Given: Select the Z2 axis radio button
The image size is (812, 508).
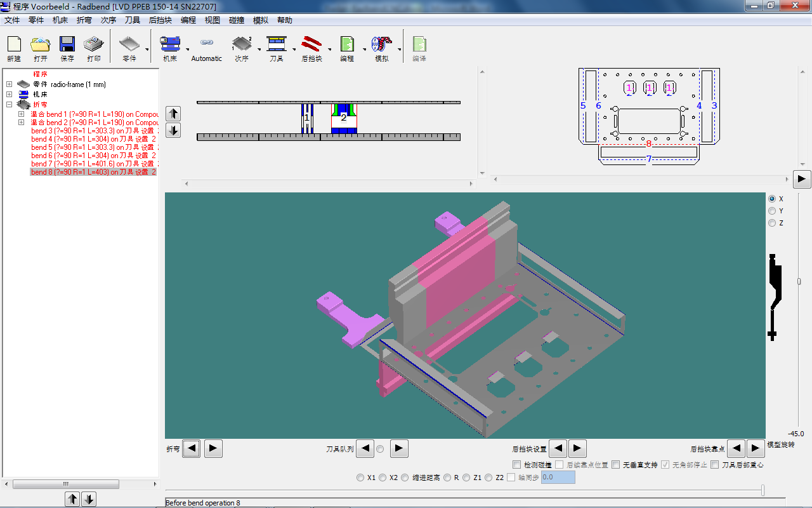Looking at the screenshot, I should (x=488, y=478).
